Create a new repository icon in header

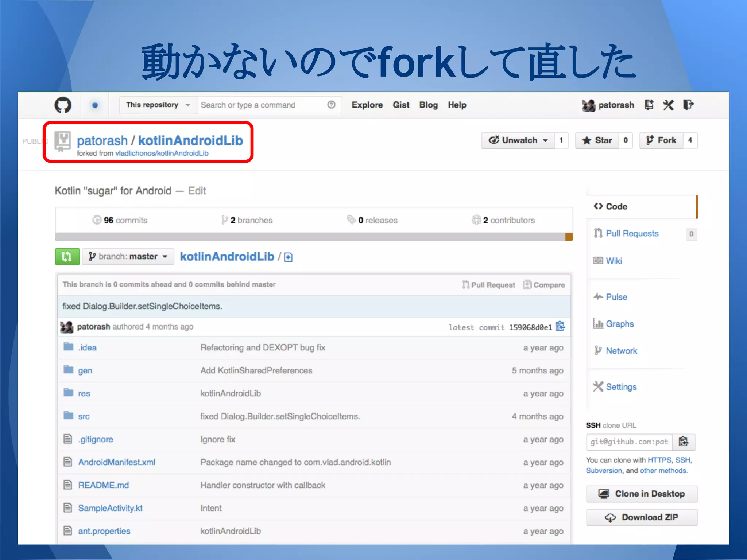click(649, 105)
